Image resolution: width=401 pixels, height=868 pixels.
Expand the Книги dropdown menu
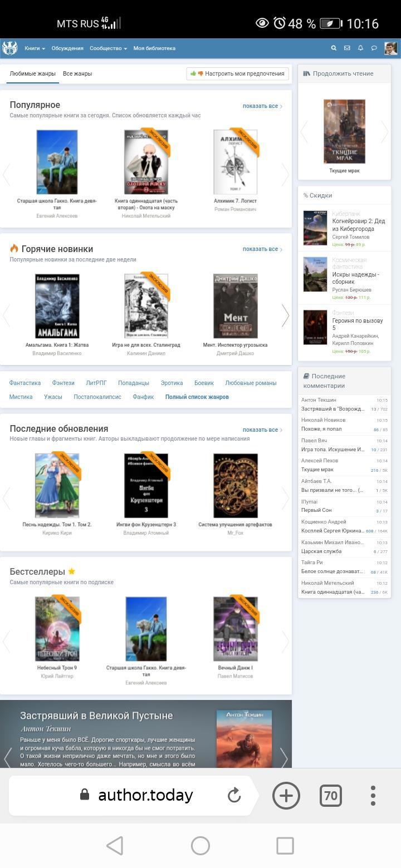coord(35,48)
